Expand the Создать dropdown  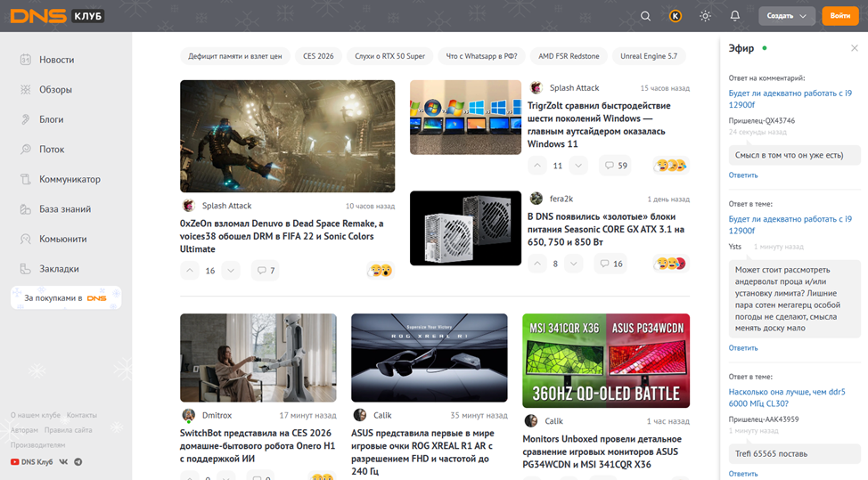coord(788,16)
